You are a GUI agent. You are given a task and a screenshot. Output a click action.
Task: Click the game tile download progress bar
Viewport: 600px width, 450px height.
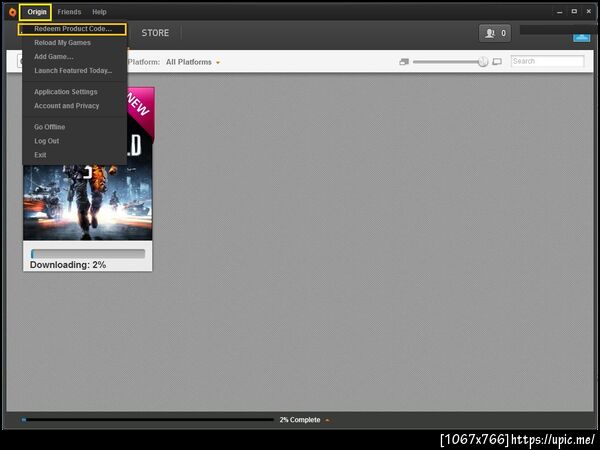(88, 254)
